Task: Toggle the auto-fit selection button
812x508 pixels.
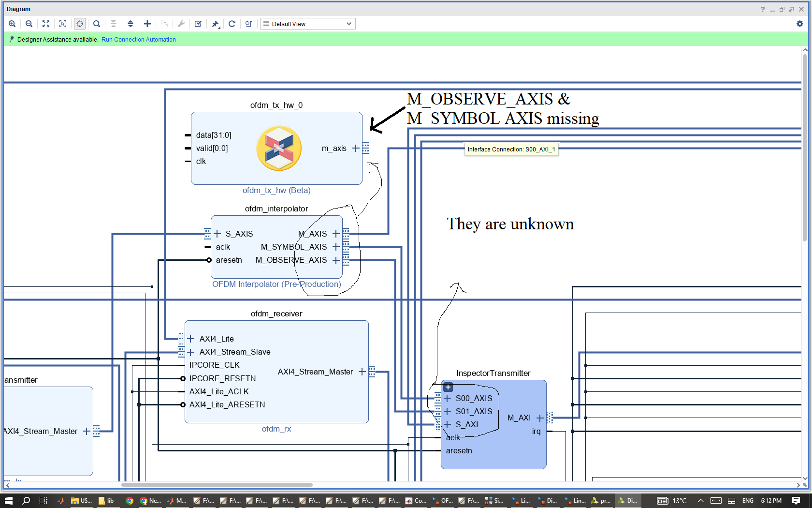Action: click(80, 24)
